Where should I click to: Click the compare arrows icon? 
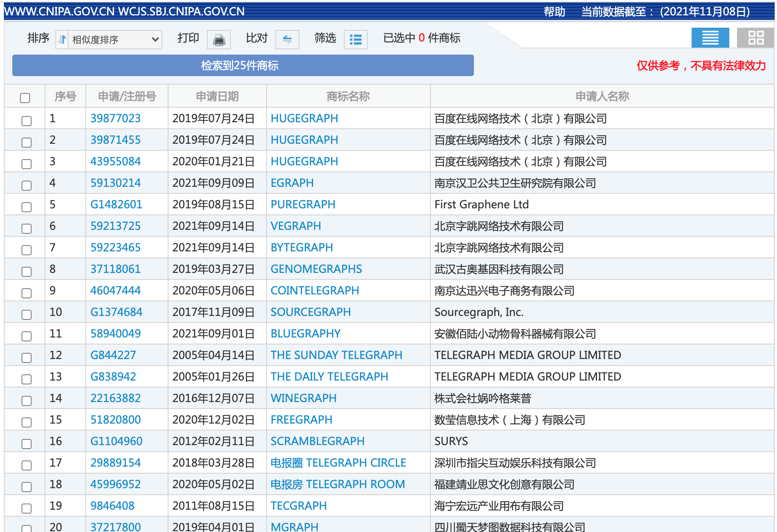click(287, 40)
